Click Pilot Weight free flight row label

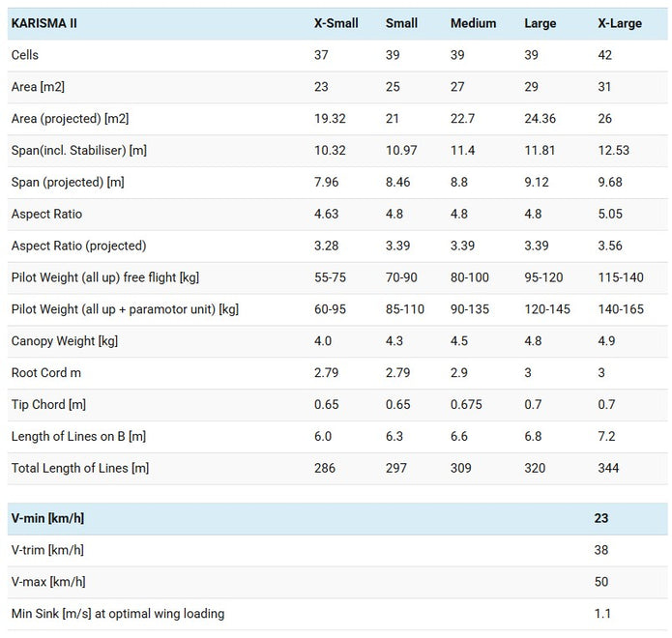pos(105,277)
